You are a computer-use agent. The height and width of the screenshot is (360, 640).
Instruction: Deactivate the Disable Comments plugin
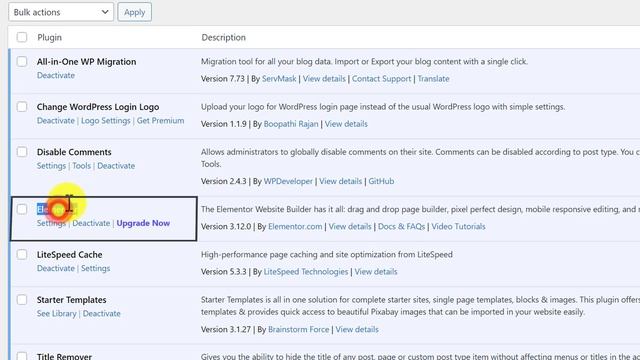pyautogui.click(x=116, y=166)
